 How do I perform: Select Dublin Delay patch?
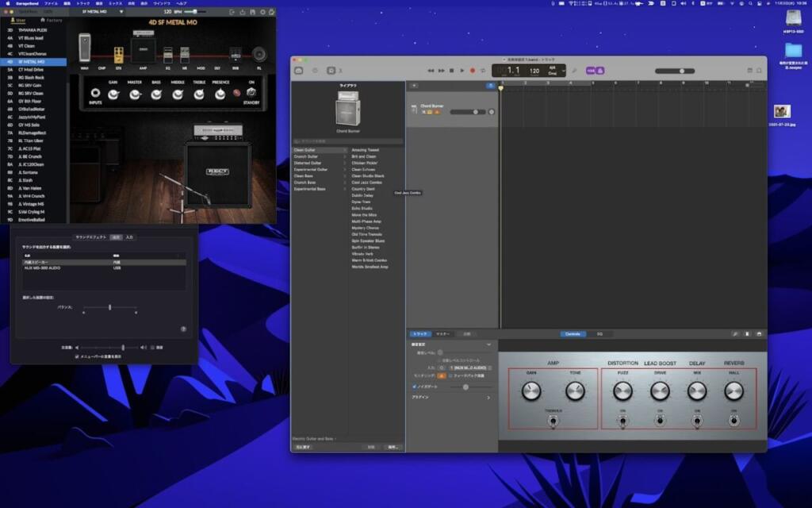tap(362, 195)
